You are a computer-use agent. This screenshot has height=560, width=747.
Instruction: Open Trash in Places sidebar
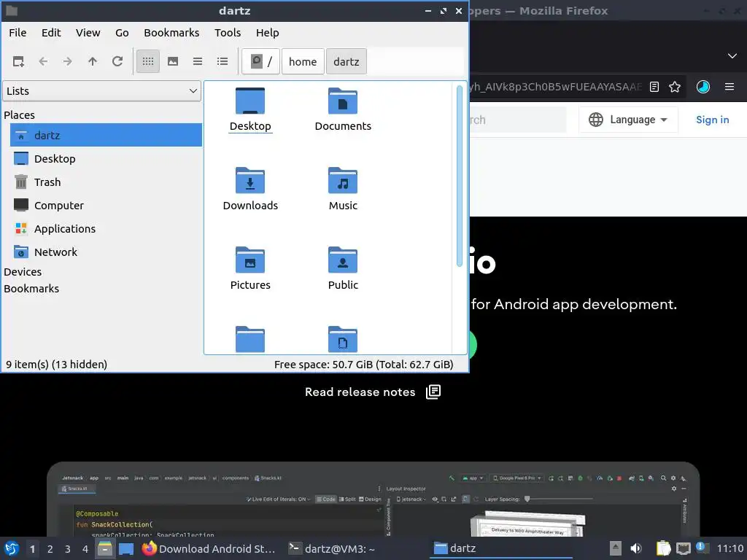coord(106,182)
